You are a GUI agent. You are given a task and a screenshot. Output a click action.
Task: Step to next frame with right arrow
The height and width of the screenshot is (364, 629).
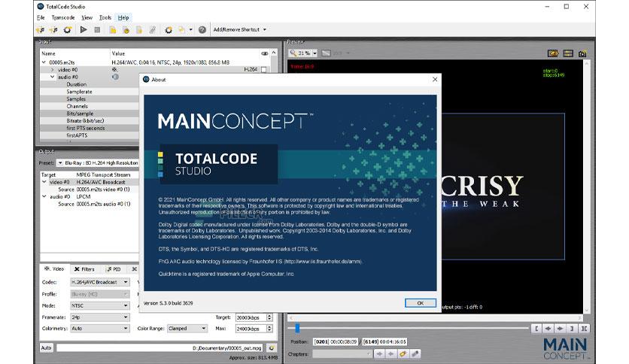tap(560, 329)
